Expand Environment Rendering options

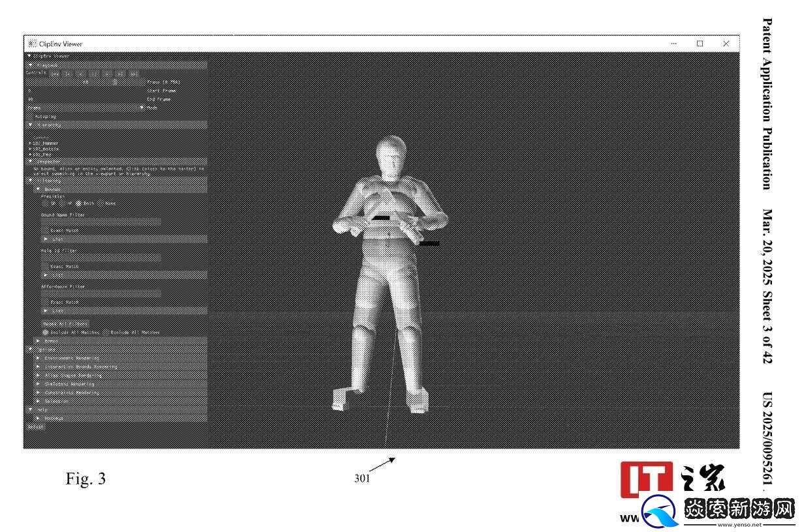point(38,358)
